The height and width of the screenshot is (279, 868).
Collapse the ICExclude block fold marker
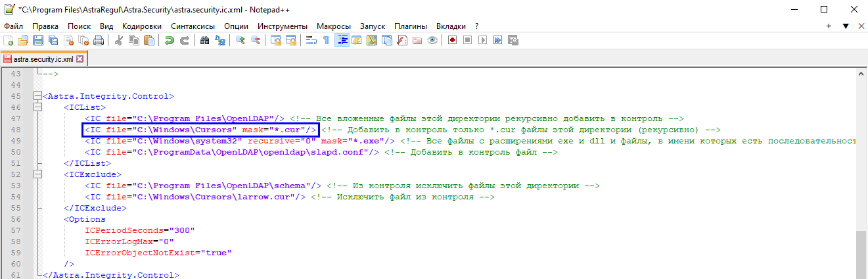(37, 174)
